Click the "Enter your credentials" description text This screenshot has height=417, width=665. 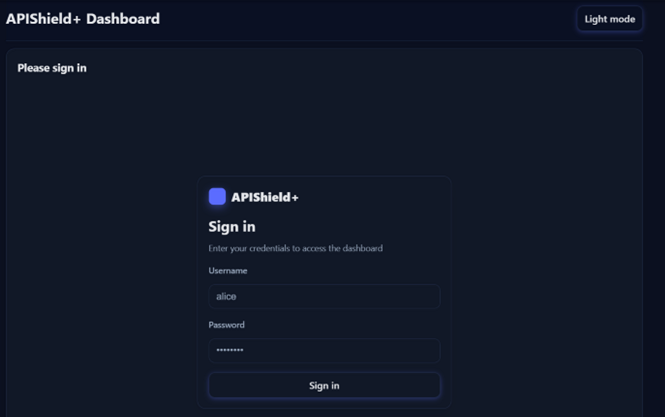tap(295, 248)
